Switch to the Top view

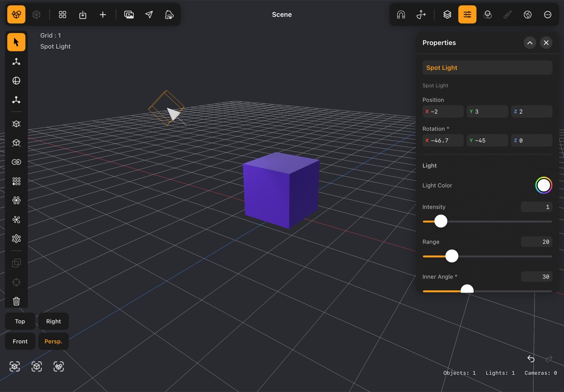(x=20, y=321)
